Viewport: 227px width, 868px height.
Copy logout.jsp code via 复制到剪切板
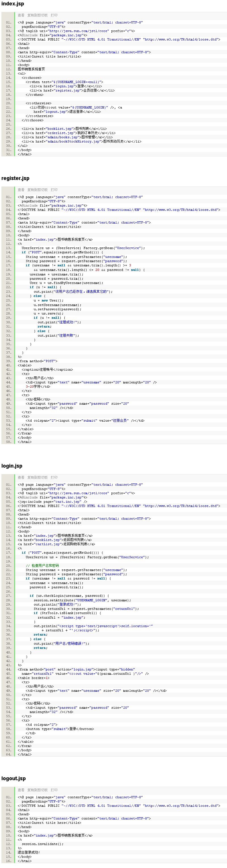[37, 790]
